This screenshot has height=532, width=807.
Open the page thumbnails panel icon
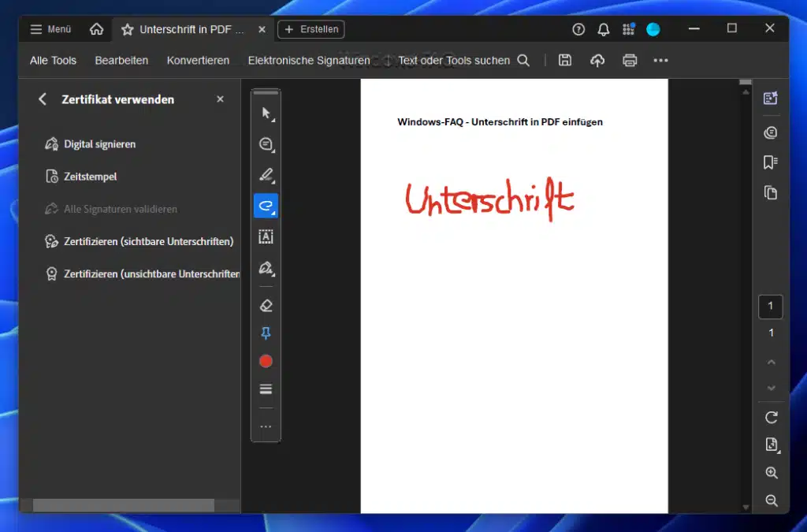pyautogui.click(x=771, y=193)
